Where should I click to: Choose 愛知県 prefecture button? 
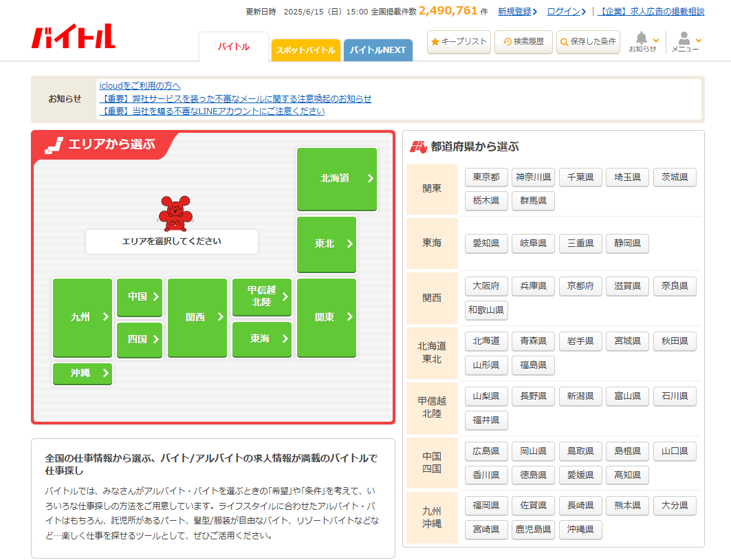pos(486,244)
